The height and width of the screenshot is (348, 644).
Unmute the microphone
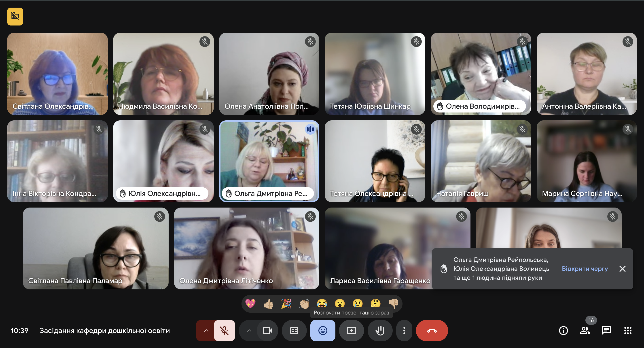click(x=224, y=331)
